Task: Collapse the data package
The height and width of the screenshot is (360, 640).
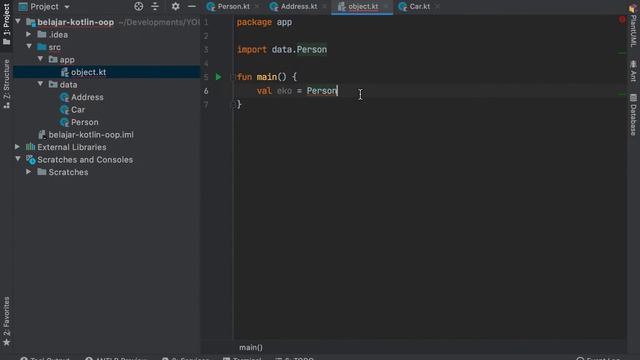Action: pos(40,84)
